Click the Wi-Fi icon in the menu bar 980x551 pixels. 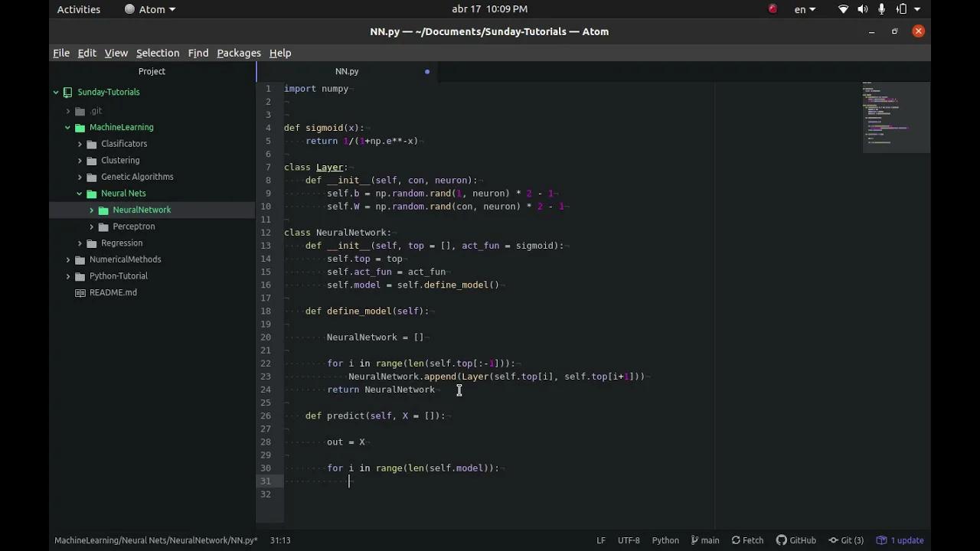(x=843, y=8)
